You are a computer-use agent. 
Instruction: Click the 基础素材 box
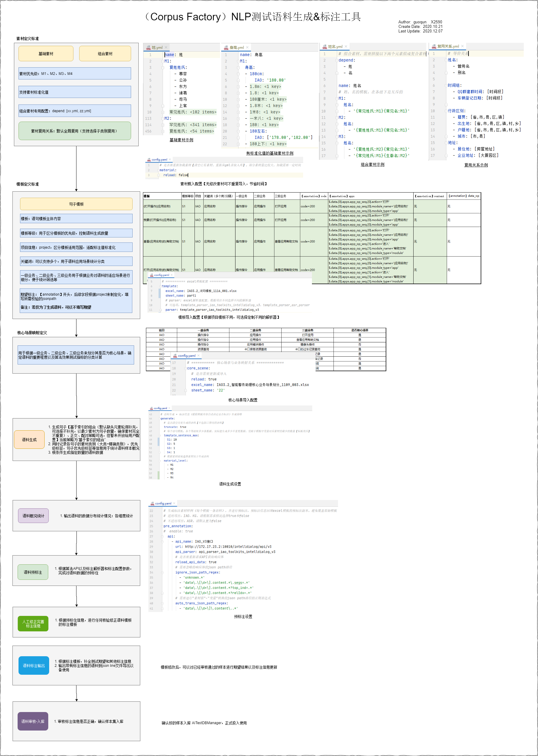pyautogui.click(x=46, y=54)
